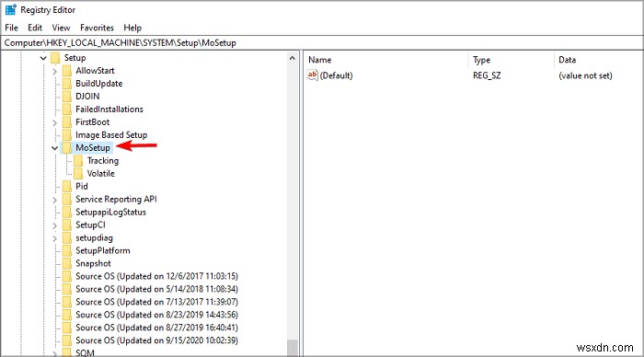Open the Help menu
This screenshot has height=357, width=644.
[132, 28]
